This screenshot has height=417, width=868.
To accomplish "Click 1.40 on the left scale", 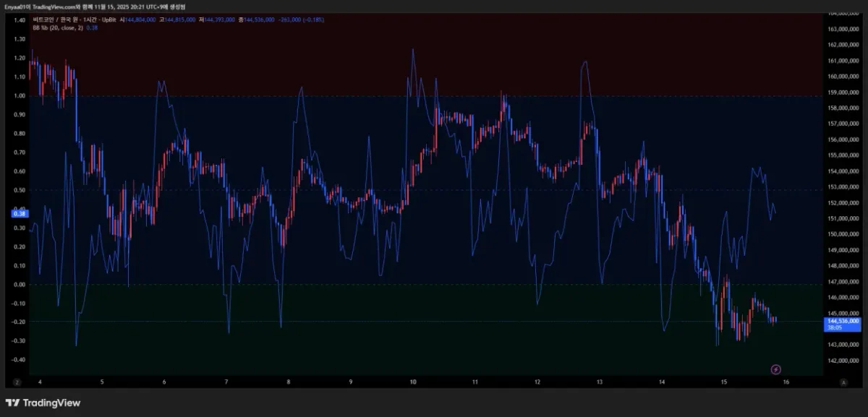I will coord(20,20).
